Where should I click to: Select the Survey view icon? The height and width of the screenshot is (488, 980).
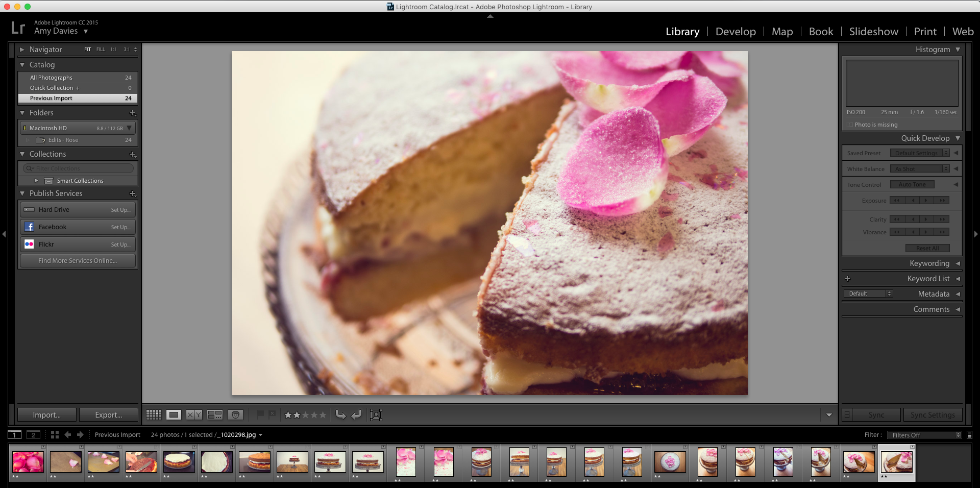tap(214, 414)
